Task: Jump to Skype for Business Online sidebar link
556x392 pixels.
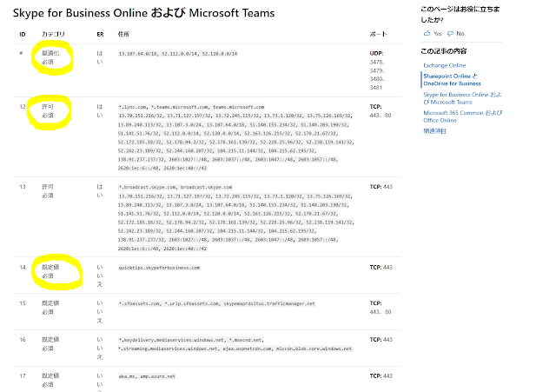Action: 462,98
